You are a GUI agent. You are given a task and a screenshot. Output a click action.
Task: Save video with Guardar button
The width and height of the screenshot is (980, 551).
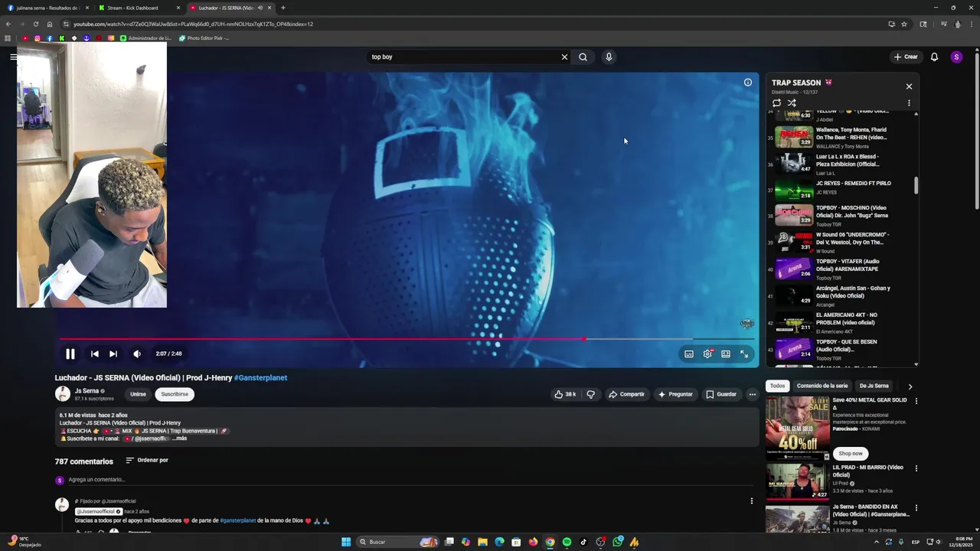[x=721, y=394]
